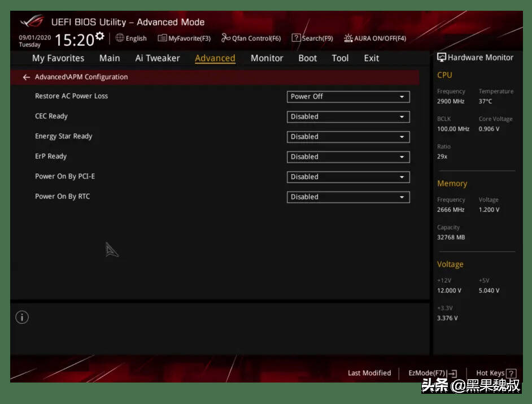The image size is (532, 404).
Task: Click the ROG logo icon
Action: (x=32, y=21)
